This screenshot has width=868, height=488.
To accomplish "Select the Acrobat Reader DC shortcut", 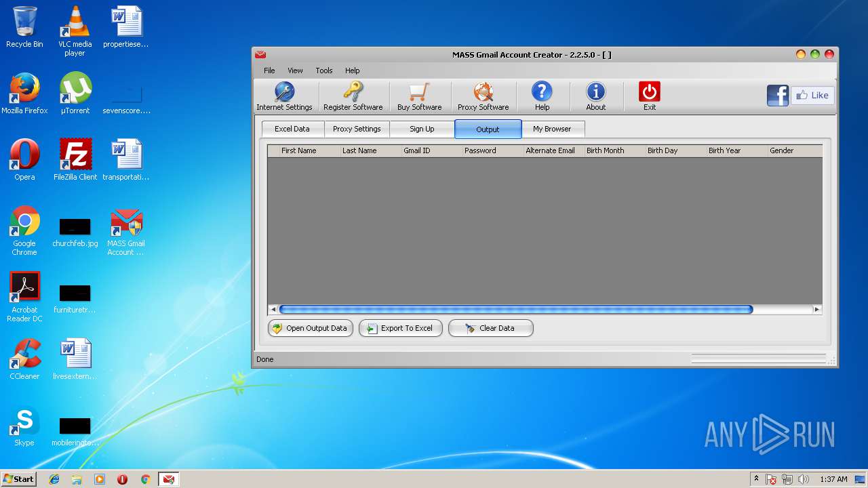I will pyautogui.click(x=24, y=297).
